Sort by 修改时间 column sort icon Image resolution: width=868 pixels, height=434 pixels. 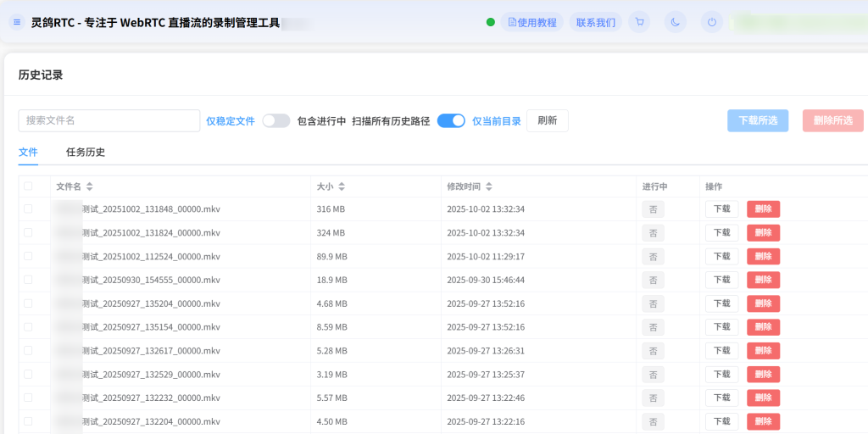pos(489,186)
